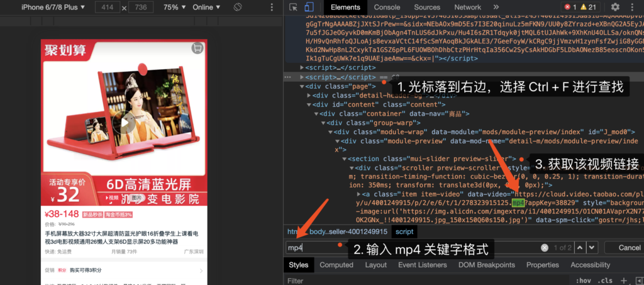Collapse the group-warp div node
The height and width of the screenshot is (285, 644).
point(323,123)
